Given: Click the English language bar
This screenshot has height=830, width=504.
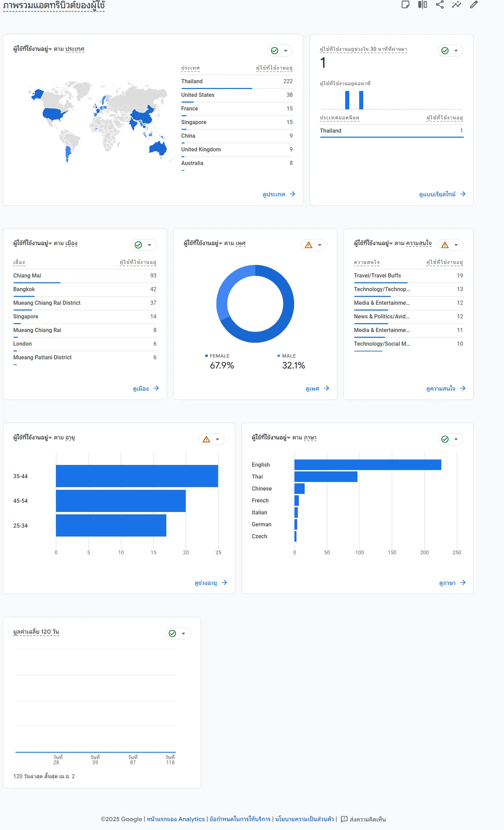Looking at the screenshot, I should point(368,465).
